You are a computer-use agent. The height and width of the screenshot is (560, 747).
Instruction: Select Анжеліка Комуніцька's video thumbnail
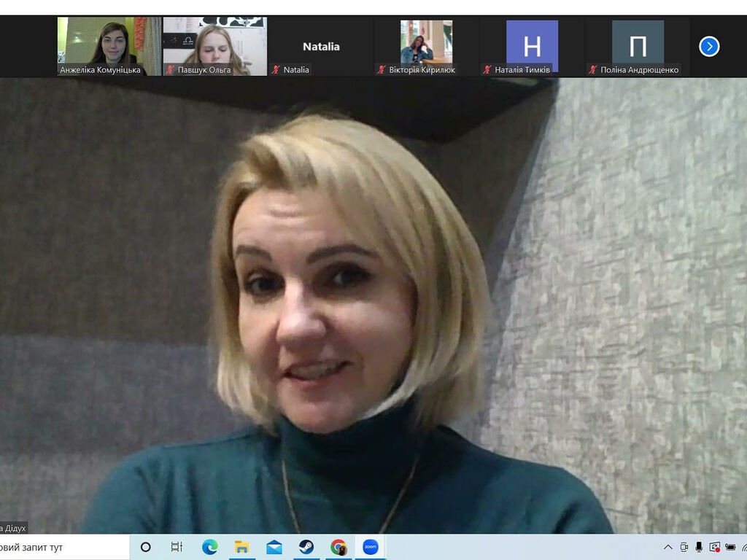[x=108, y=45]
